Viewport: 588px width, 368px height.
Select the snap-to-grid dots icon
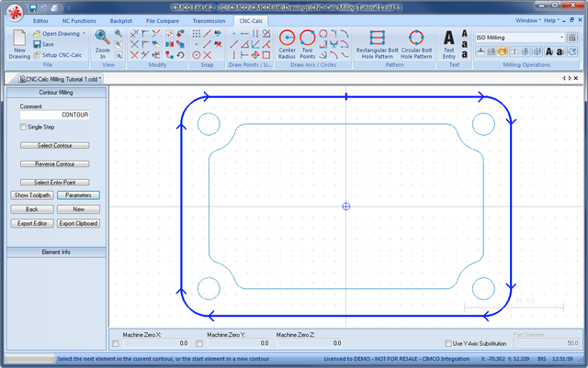196,34
